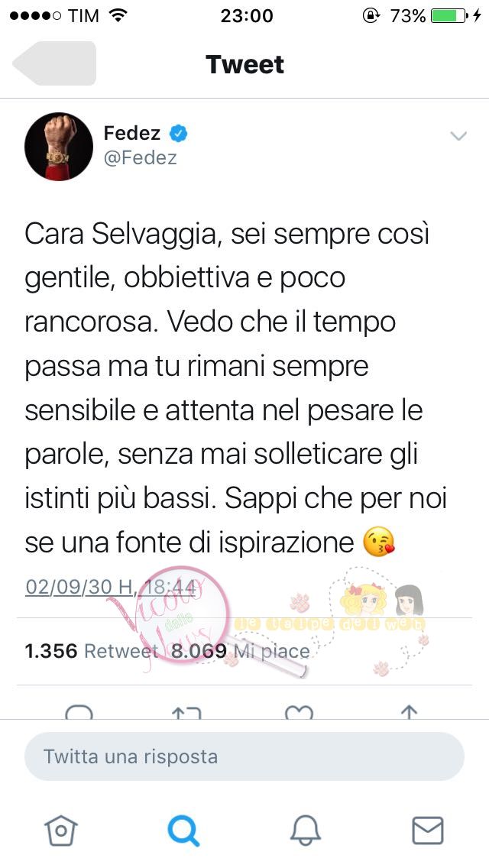Viewport: 489px width, 868px height.
Task: Click the blue verified badge
Action: tap(178, 134)
